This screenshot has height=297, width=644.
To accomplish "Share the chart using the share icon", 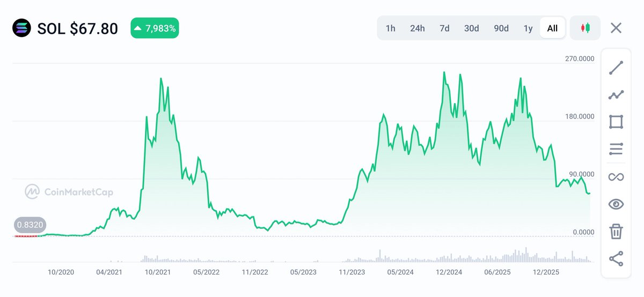I will (x=616, y=259).
